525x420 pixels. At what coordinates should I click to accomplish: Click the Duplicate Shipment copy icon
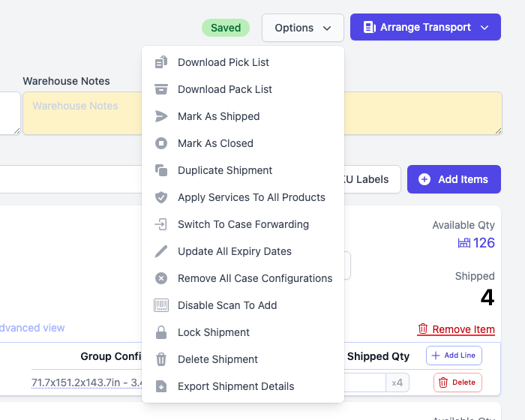click(x=161, y=170)
